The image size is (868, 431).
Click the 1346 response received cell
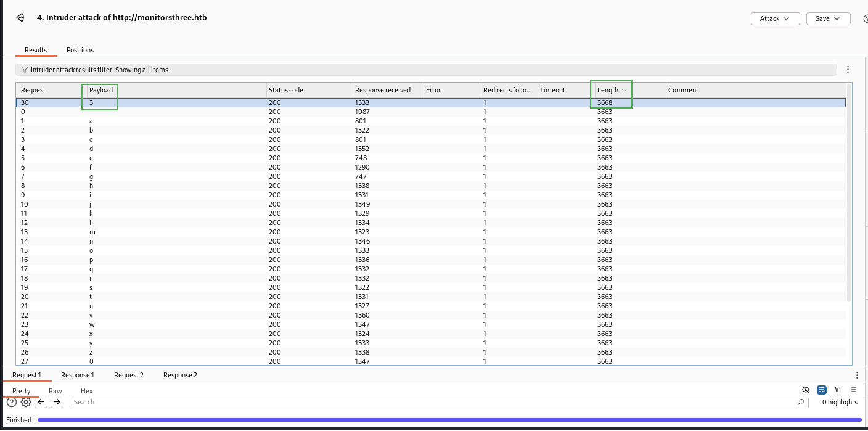362,241
